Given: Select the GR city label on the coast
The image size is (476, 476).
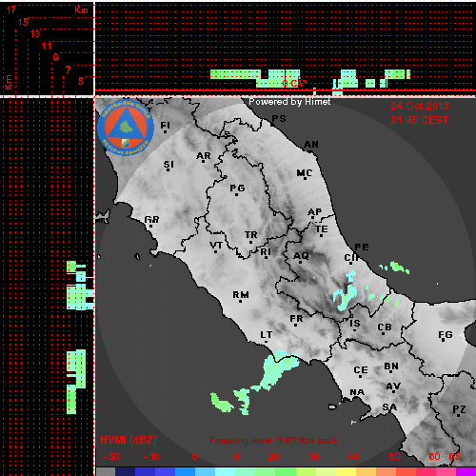Looking at the screenshot, I should [x=151, y=219].
